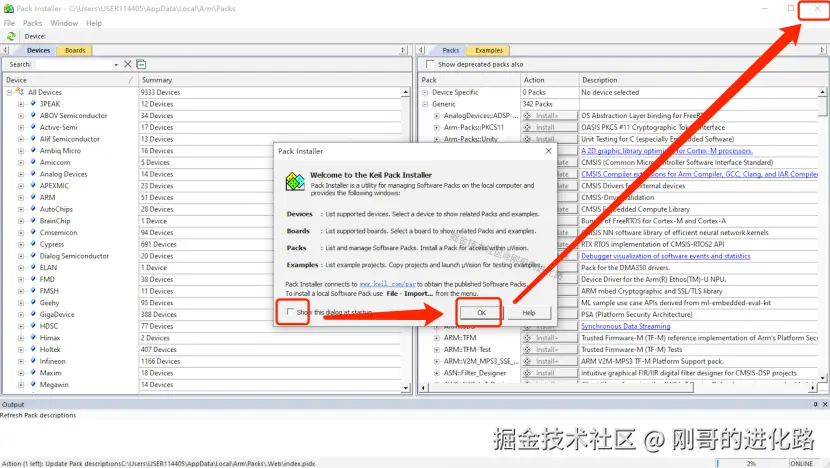Open the Synchronous Data Streaming link
This screenshot has height=468, width=830.
[626, 326]
